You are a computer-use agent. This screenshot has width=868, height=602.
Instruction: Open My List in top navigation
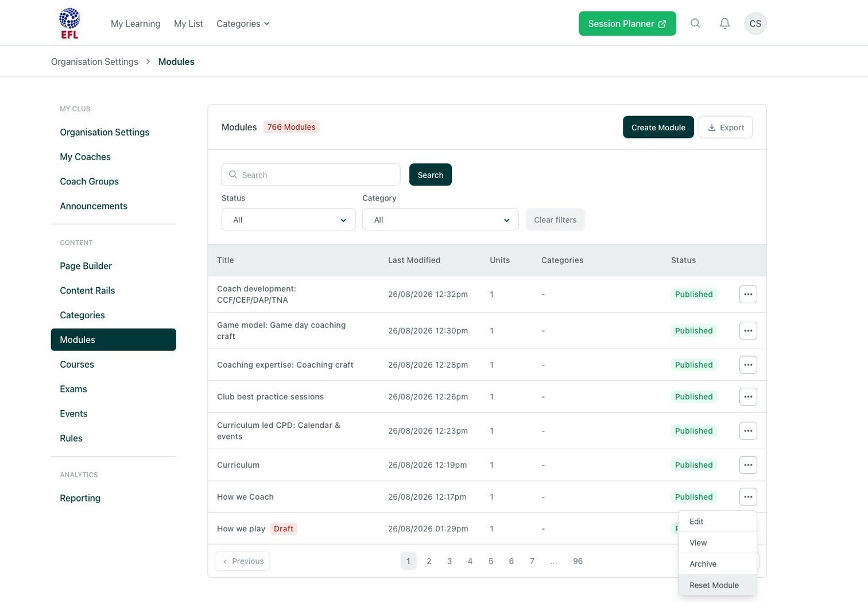point(188,24)
